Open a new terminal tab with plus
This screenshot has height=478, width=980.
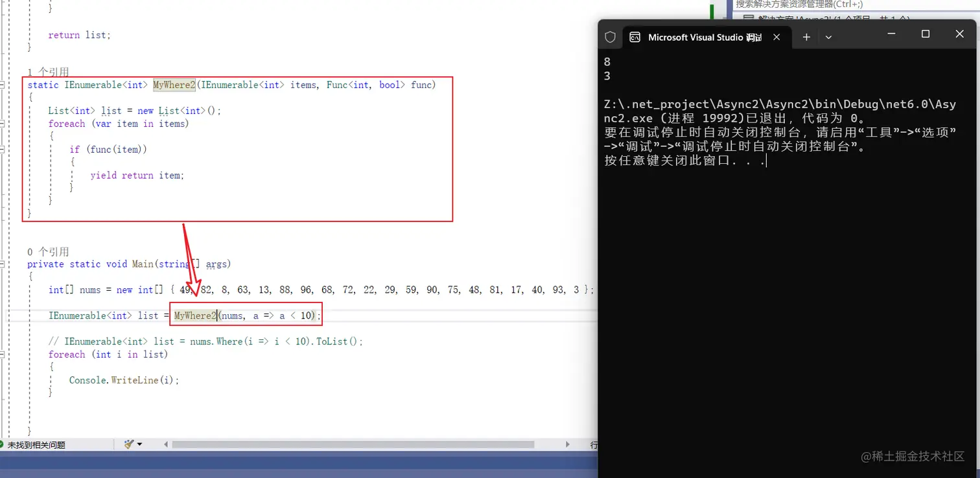806,37
